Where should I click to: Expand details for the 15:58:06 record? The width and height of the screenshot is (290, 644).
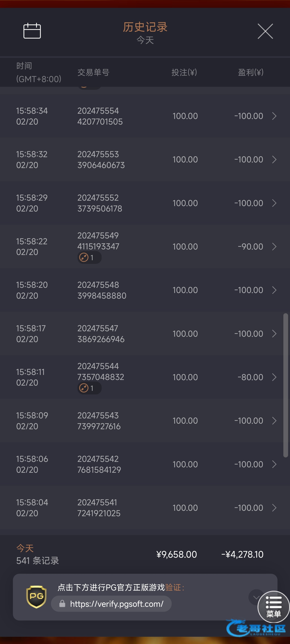pos(274,464)
